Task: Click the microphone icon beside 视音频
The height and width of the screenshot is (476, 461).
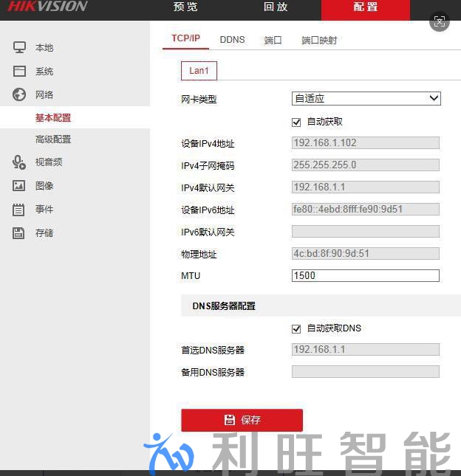Action: pos(19,162)
